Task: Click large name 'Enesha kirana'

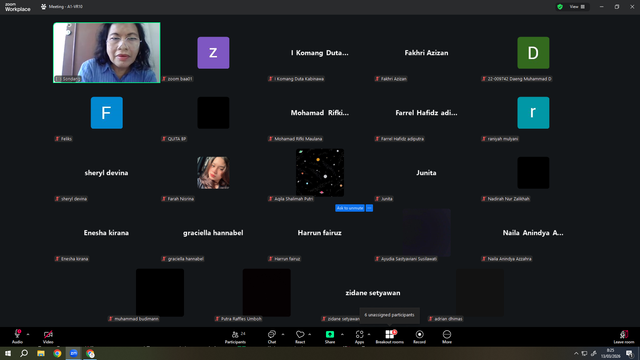Action: 107,233
